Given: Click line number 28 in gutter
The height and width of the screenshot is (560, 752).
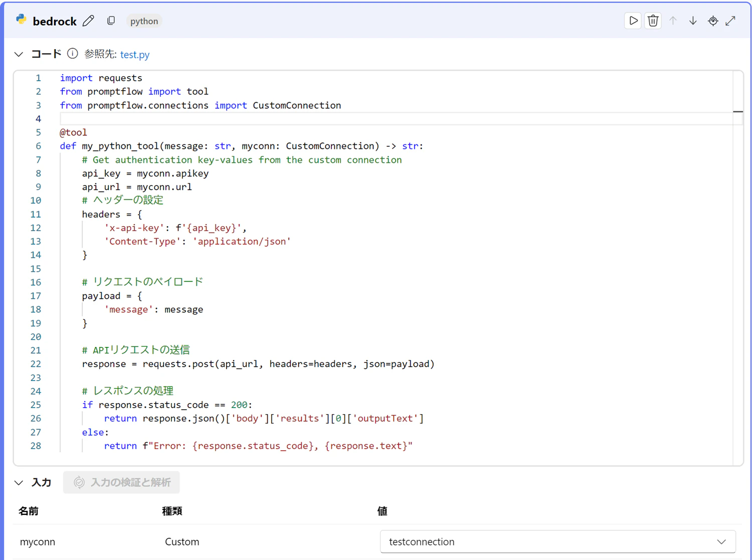Looking at the screenshot, I should pos(36,446).
